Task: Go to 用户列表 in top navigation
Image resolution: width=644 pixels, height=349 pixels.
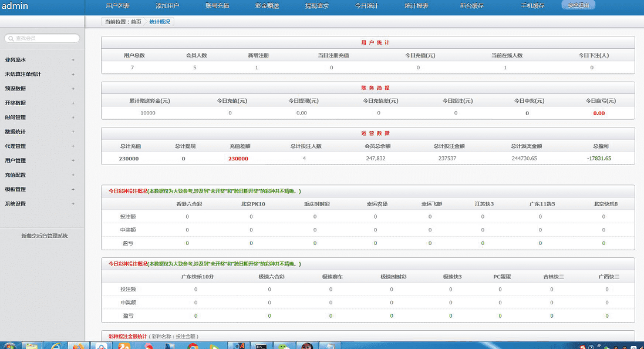Action: coord(117,6)
